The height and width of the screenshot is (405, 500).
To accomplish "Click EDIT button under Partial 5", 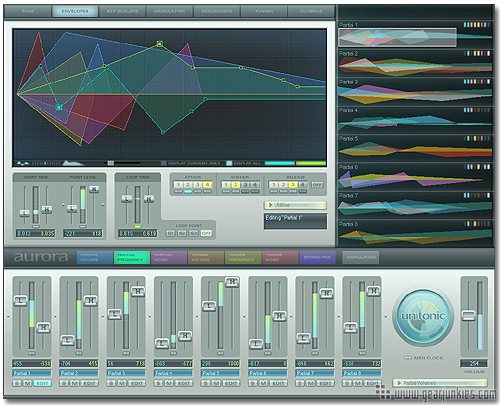I will [231, 383].
